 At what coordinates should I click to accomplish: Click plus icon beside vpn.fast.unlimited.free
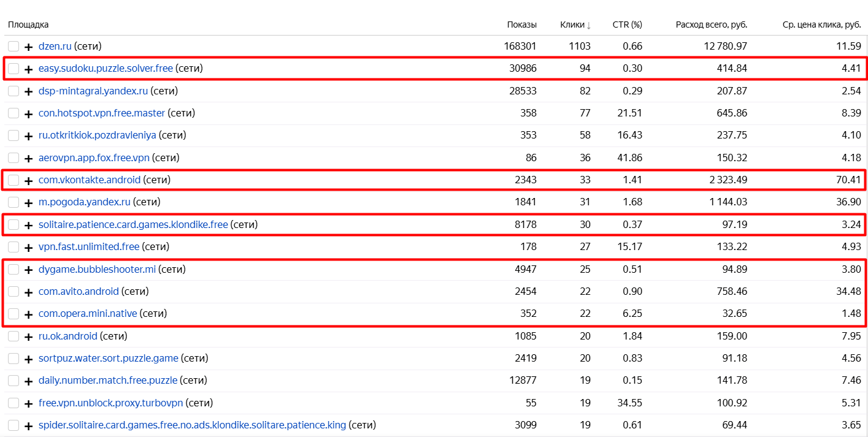point(28,248)
